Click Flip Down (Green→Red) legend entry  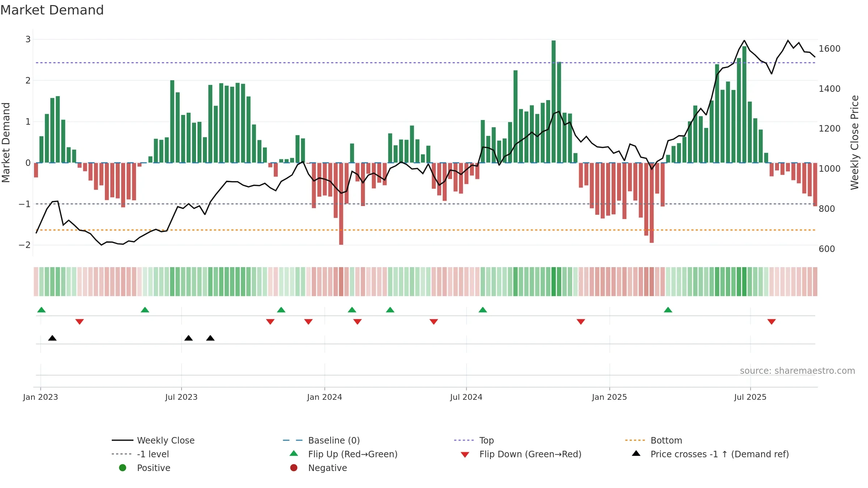coord(521,454)
